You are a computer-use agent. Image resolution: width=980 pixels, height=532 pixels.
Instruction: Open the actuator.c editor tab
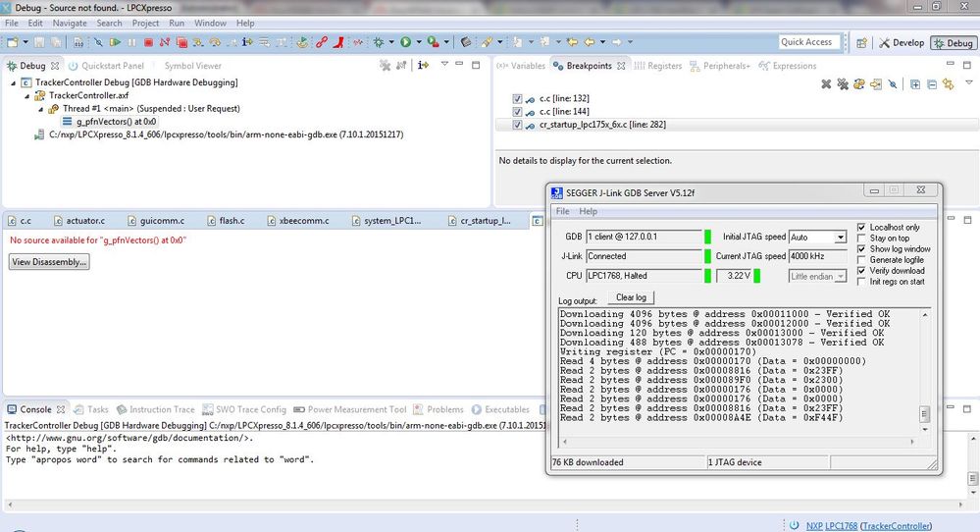point(79,221)
